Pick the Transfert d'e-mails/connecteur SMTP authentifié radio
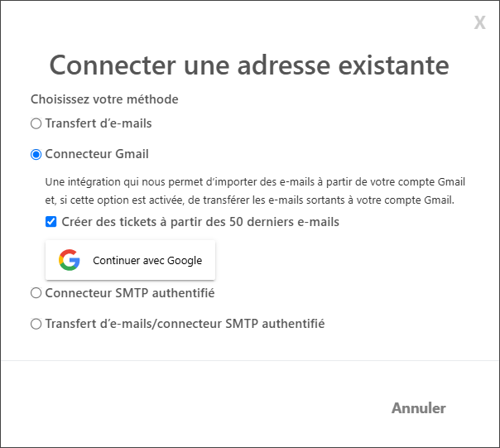 point(36,324)
